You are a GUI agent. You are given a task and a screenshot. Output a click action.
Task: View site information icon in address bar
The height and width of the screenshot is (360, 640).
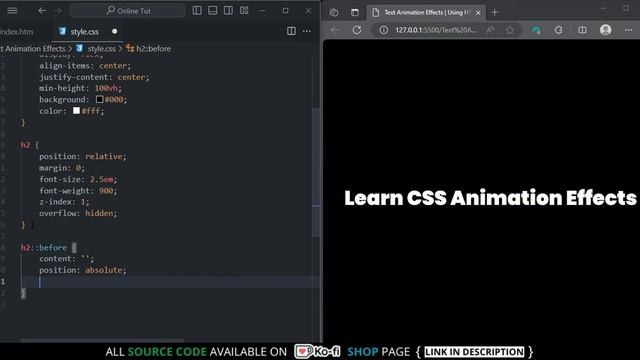383,30
